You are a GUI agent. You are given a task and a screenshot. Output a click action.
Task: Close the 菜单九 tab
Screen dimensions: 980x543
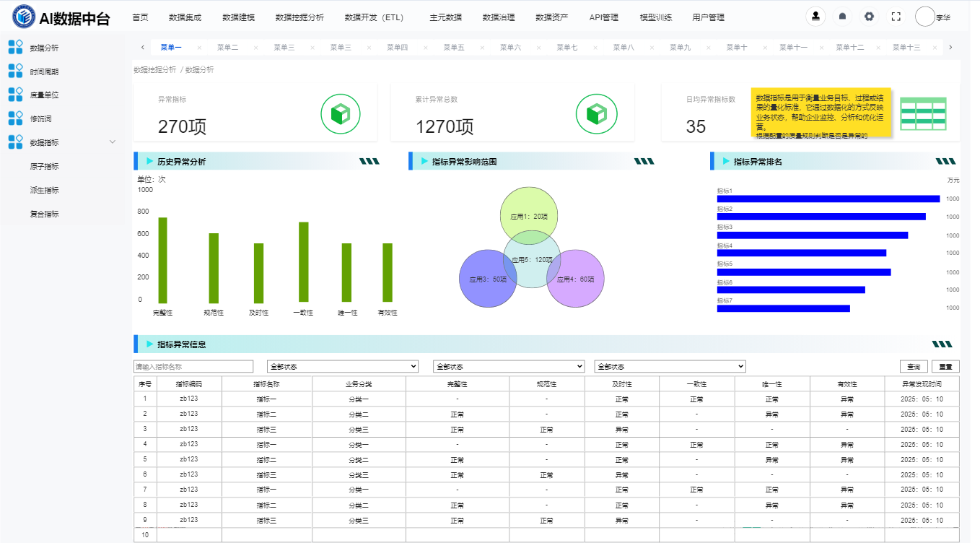709,48
